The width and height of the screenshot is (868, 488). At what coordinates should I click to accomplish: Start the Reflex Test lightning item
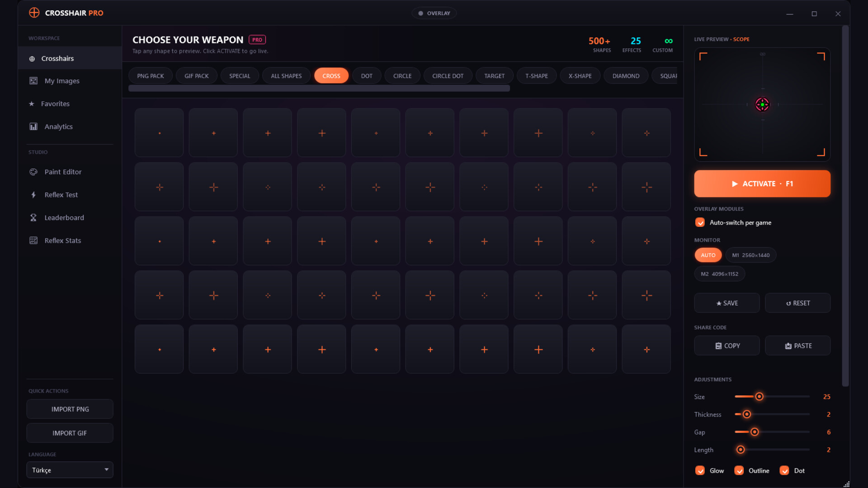pyautogui.click(x=70, y=195)
